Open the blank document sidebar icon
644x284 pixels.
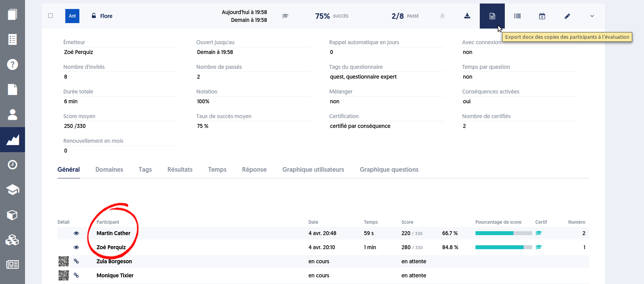point(13,90)
